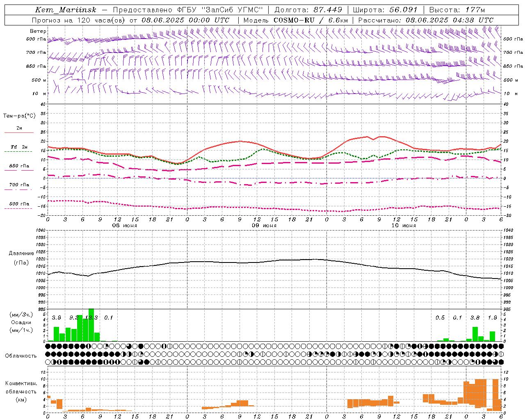Click the Тем-ра(°C) panel label

19,116
